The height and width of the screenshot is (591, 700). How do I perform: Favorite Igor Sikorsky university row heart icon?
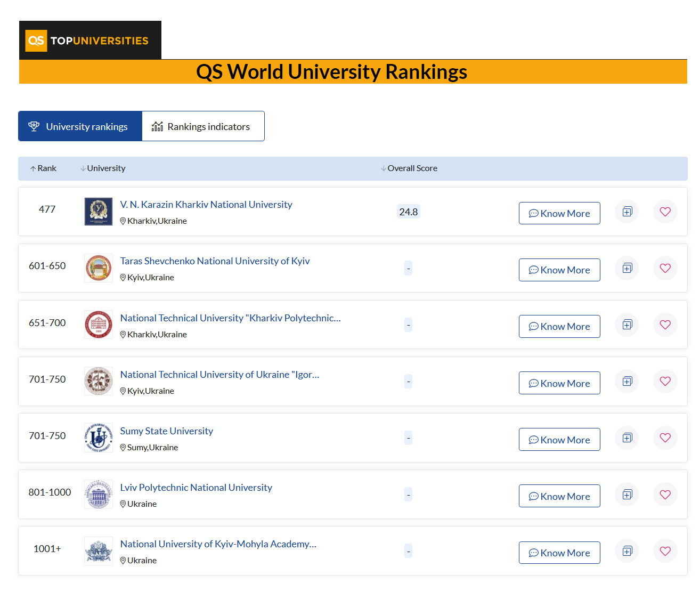point(665,381)
